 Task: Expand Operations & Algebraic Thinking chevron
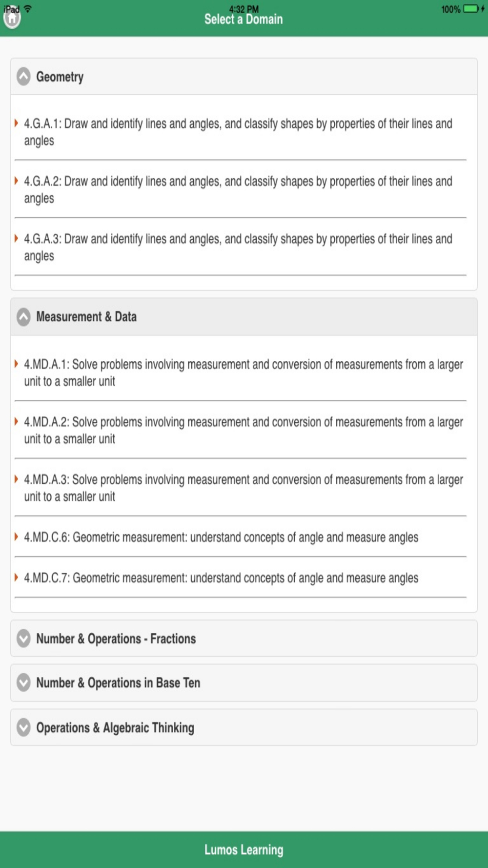tap(23, 727)
